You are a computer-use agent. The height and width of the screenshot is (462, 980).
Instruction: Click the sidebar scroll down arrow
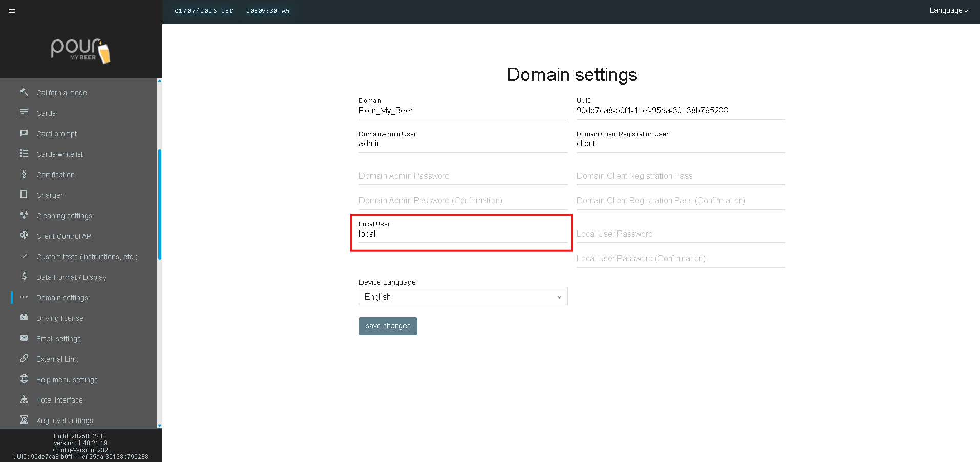coord(160,426)
